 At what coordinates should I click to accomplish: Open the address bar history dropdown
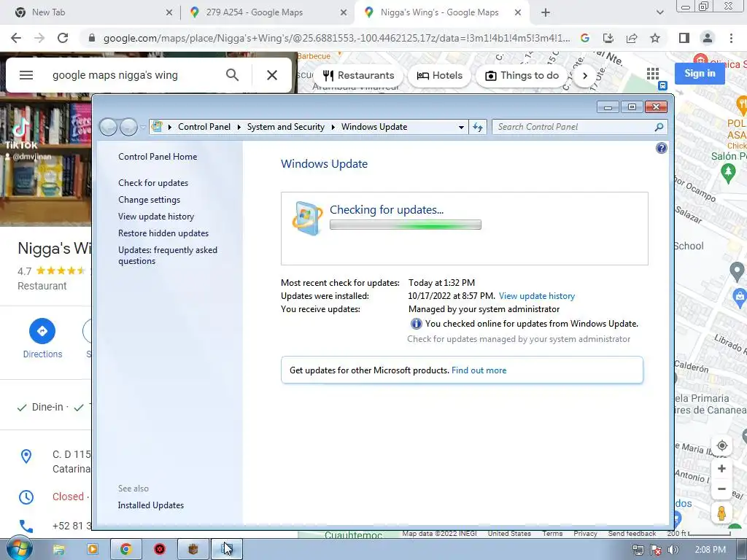click(x=461, y=127)
